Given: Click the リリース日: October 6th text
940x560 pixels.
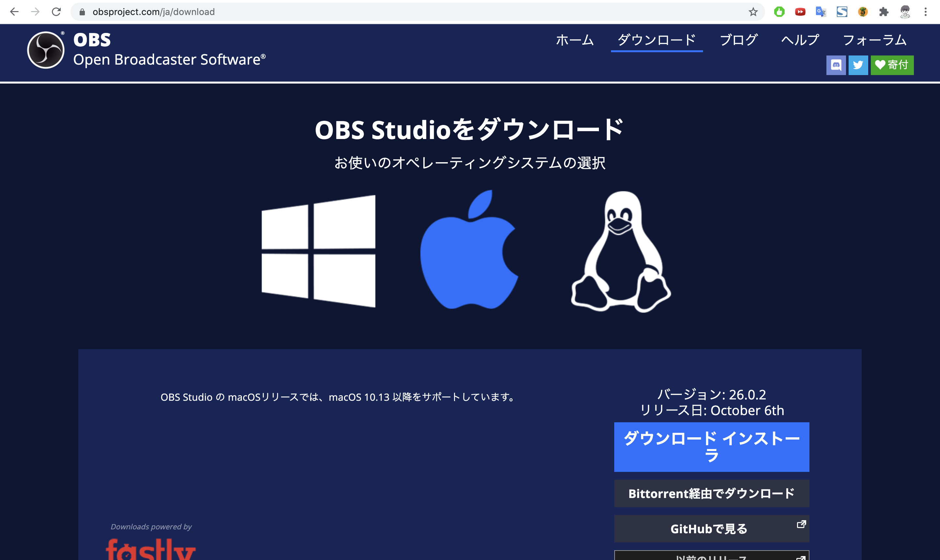Looking at the screenshot, I should (x=712, y=411).
